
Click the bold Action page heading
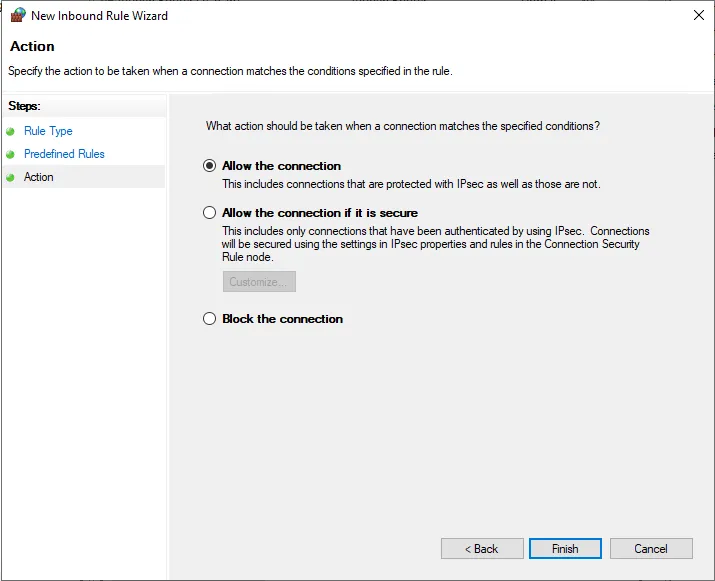[x=32, y=47]
